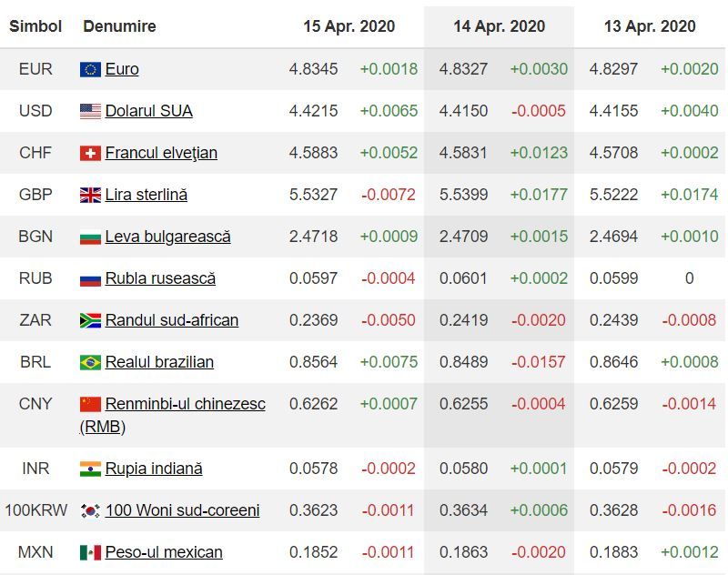Click the European Union flag icon

(90, 69)
